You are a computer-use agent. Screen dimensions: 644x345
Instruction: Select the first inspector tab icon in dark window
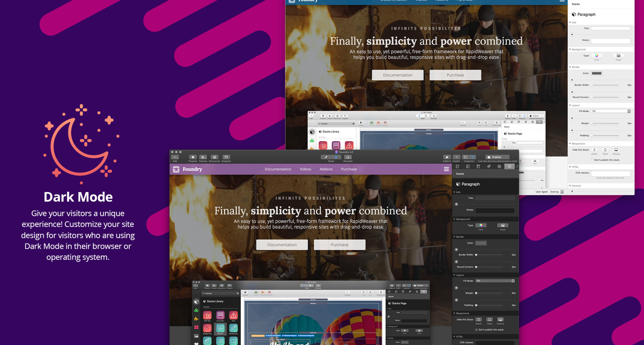[457, 167]
